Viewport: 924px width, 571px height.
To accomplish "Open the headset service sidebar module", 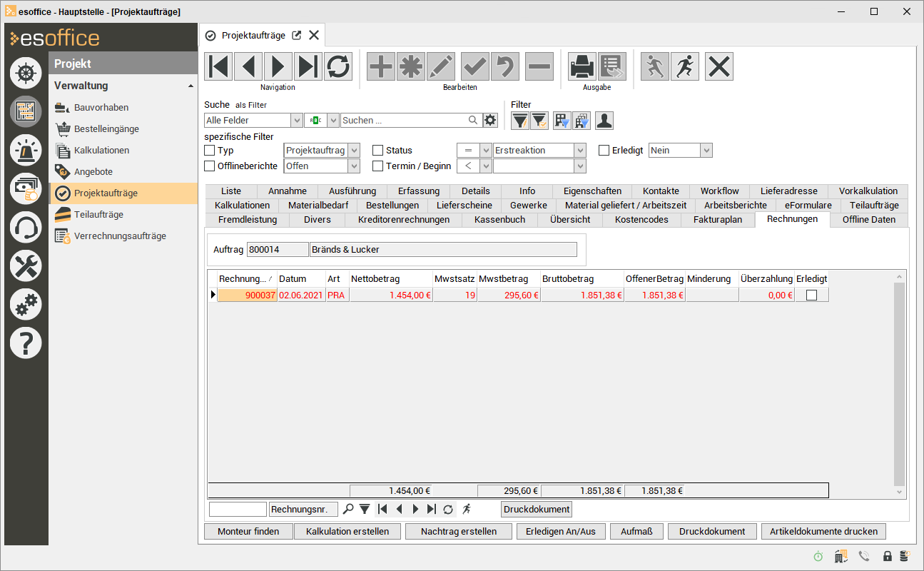I will [26, 228].
